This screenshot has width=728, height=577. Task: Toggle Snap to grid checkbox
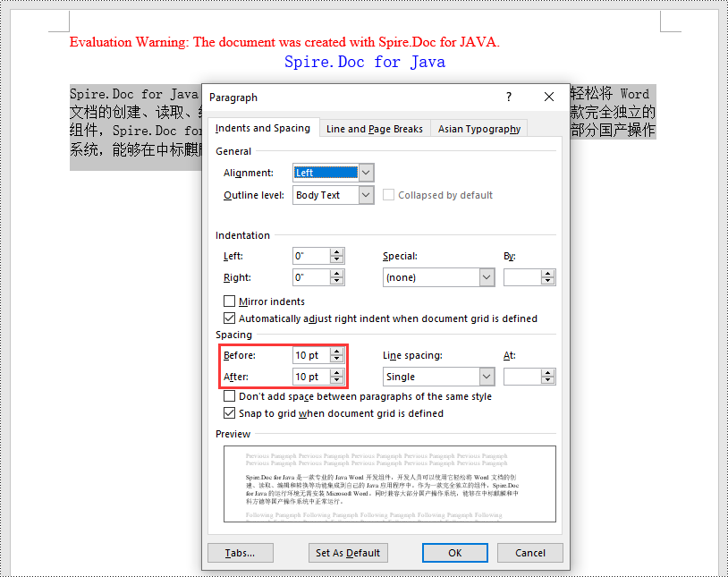(229, 413)
